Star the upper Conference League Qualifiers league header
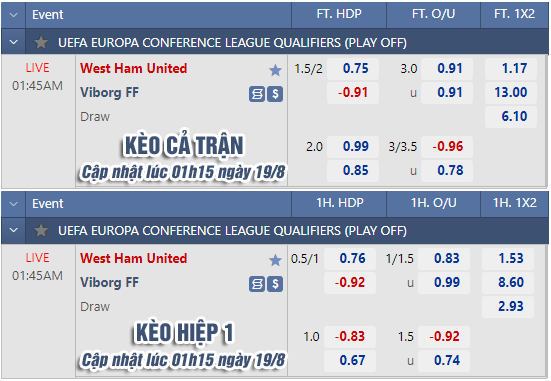 [x=41, y=43]
